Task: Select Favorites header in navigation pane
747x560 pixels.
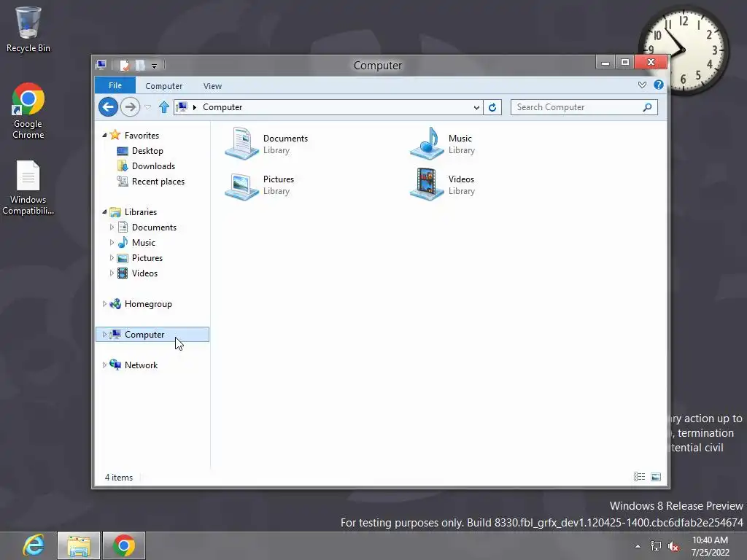Action: (142, 135)
